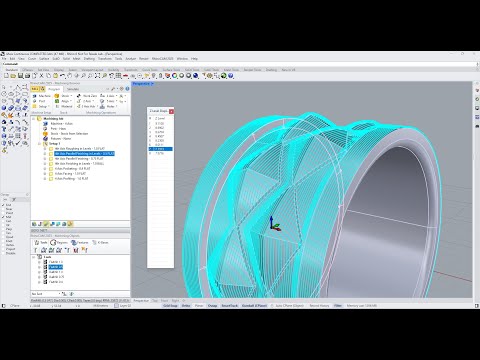Viewport: 480px width, 360px height.
Task: Click the grid Four Viewports icon
Action: [118, 76]
